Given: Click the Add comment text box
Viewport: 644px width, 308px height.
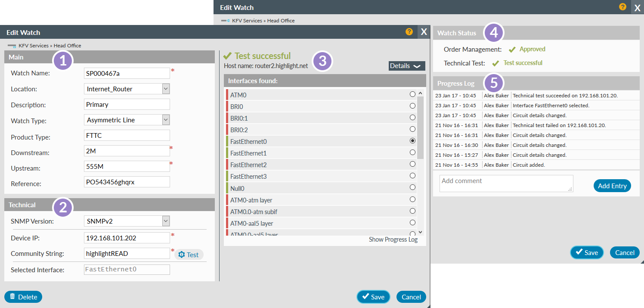Looking at the screenshot, I should [506, 183].
